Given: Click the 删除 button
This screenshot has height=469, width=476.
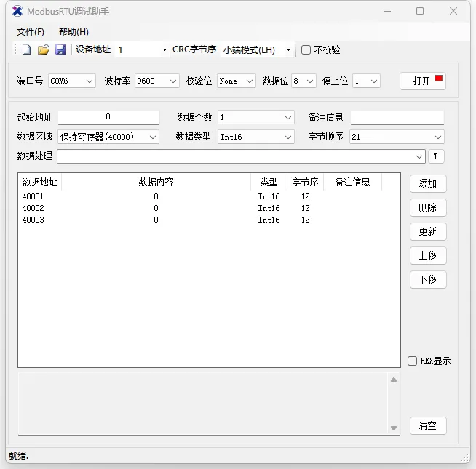Looking at the screenshot, I should (x=428, y=207).
